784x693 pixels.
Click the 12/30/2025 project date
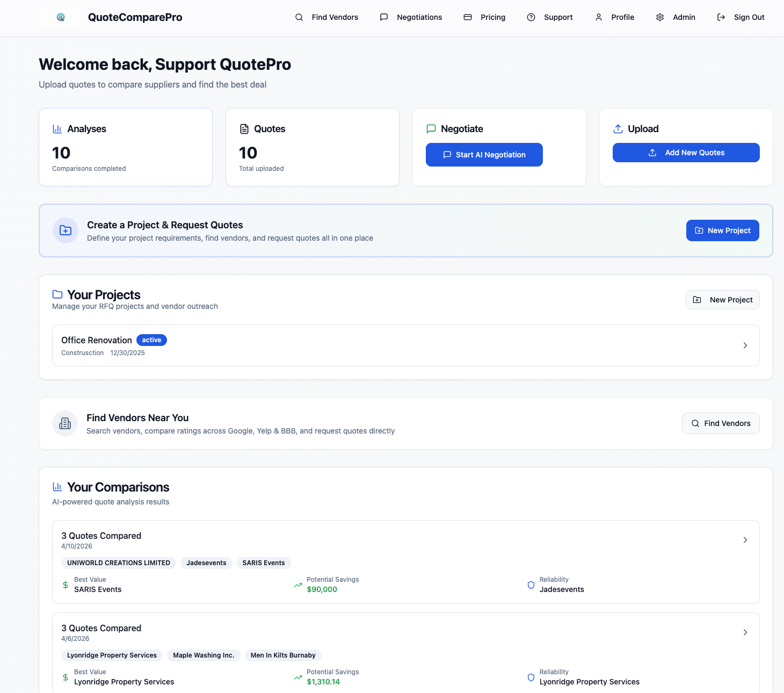pos(128,353)
